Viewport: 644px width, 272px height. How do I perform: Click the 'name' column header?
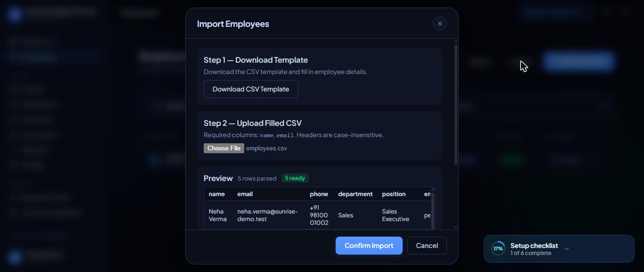click(x=217, y=194)
